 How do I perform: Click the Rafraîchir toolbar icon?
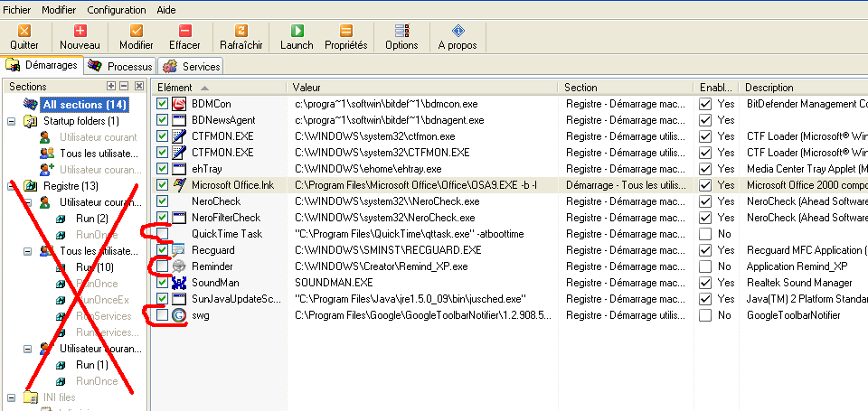click(x=241, y=31)
